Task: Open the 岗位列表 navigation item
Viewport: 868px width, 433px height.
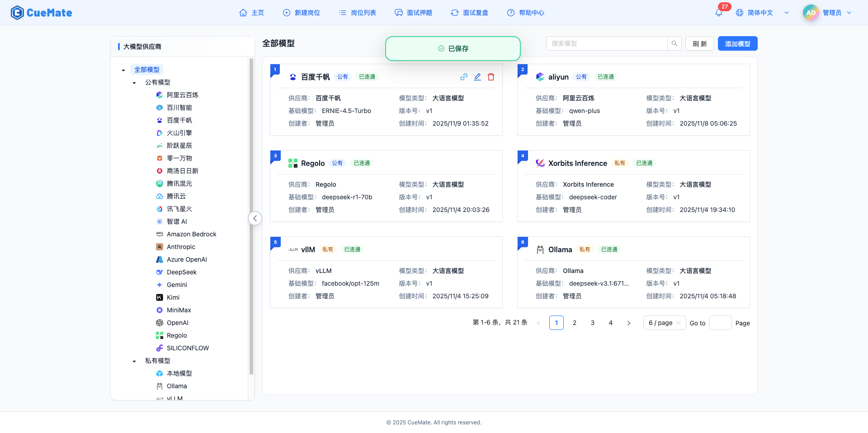Action: (357, 13)
